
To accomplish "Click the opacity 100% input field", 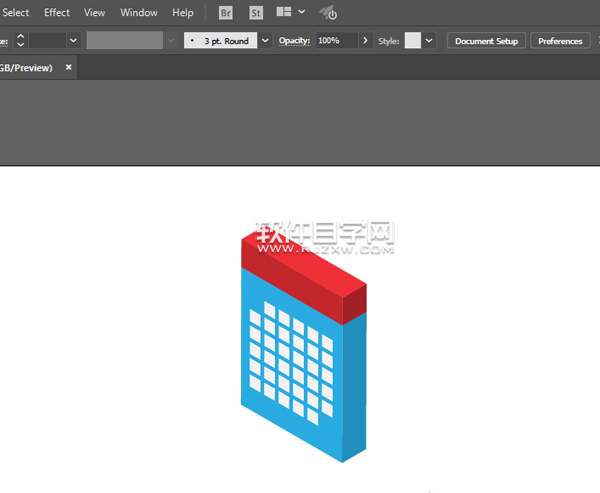I will click(x=335, y=41).
